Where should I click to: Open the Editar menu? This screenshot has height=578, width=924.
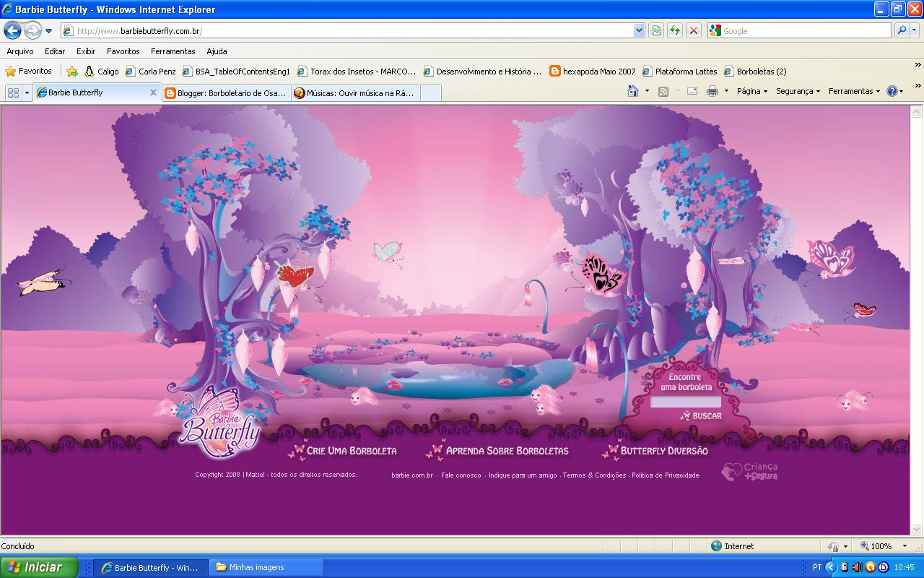(x=55, y=51)
